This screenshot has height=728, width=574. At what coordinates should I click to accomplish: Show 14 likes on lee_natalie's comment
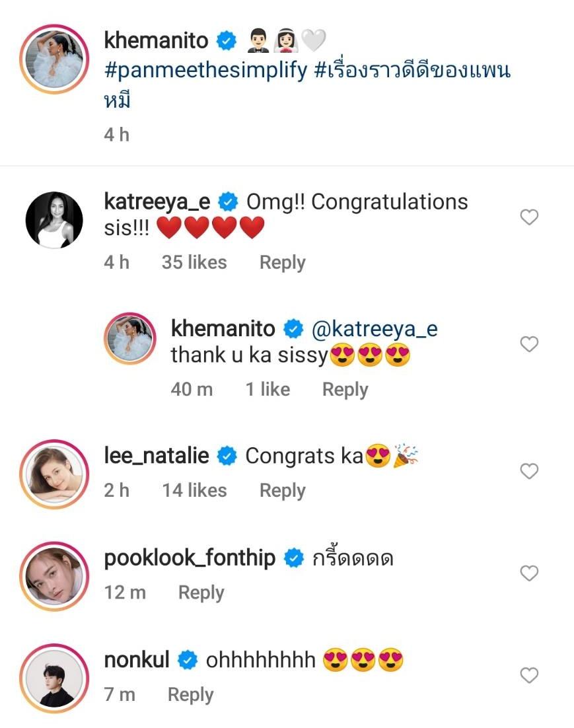click(x=194, y=490)
